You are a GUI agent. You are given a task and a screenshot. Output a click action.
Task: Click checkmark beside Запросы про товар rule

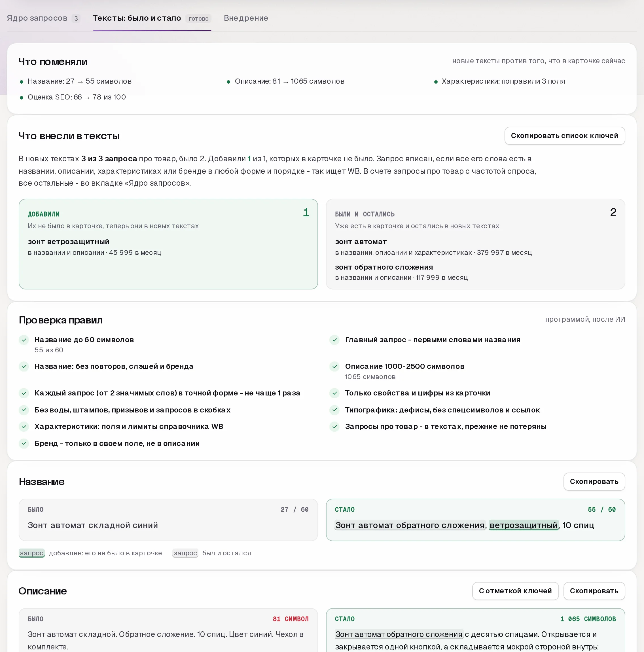[x=334, y=427]
